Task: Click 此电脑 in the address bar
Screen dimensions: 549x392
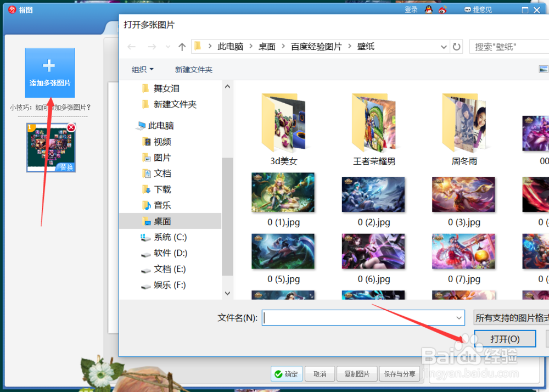Action: pos(231,47)
